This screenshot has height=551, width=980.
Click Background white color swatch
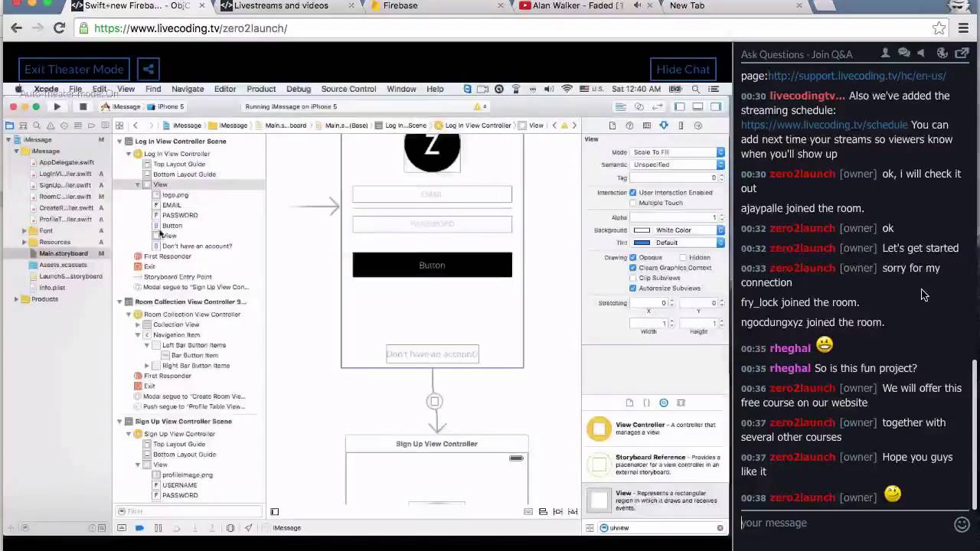coord(642,230)
